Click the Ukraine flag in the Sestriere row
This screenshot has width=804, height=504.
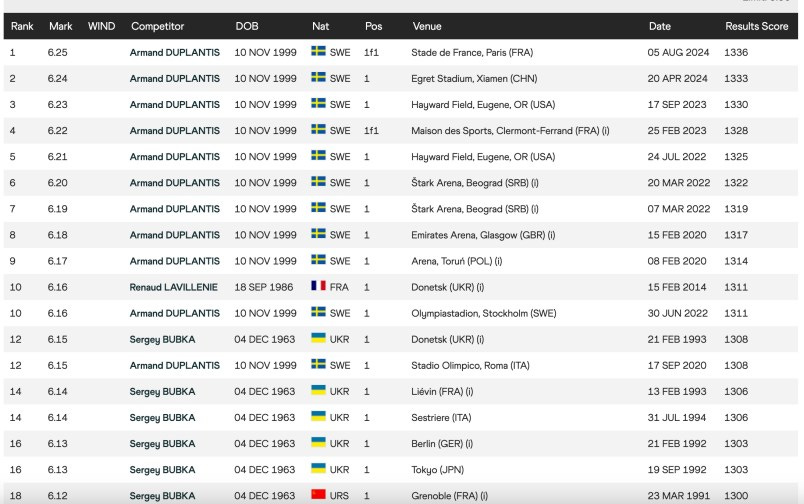point(318,416)
